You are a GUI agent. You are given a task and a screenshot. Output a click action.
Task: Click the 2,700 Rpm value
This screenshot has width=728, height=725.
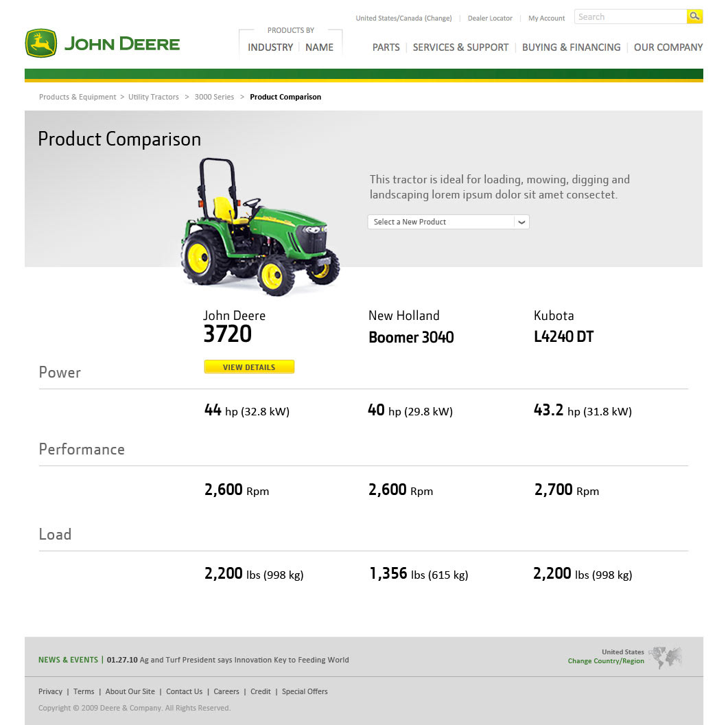[x=567, y=490]
